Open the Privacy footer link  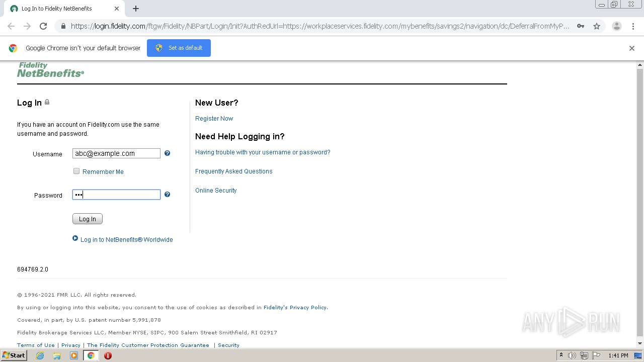click(x=71, y=345)
